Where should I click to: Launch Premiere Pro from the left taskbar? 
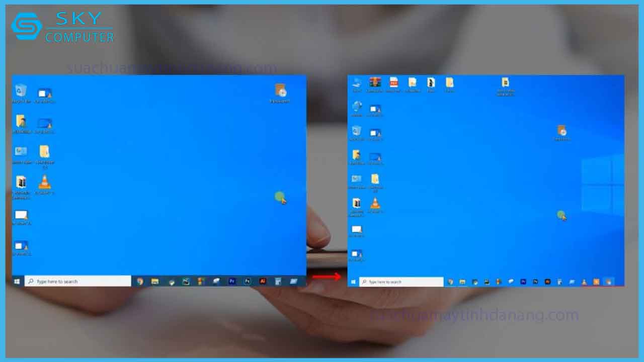pos(232,282)
